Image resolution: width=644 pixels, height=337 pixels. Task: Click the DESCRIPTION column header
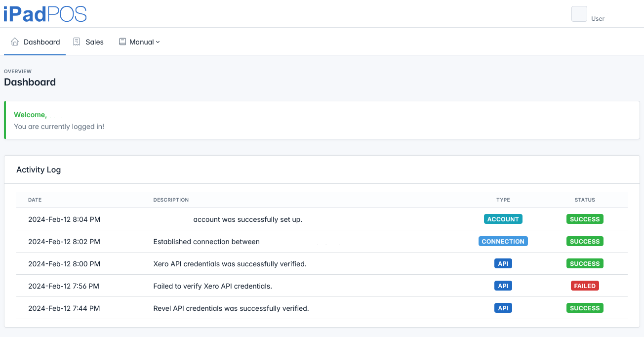pos(171,200)
